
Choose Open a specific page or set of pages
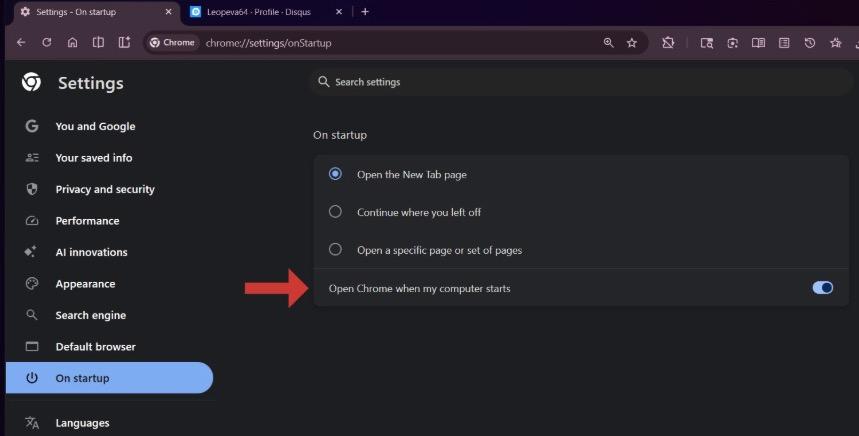tap(335, 250)
